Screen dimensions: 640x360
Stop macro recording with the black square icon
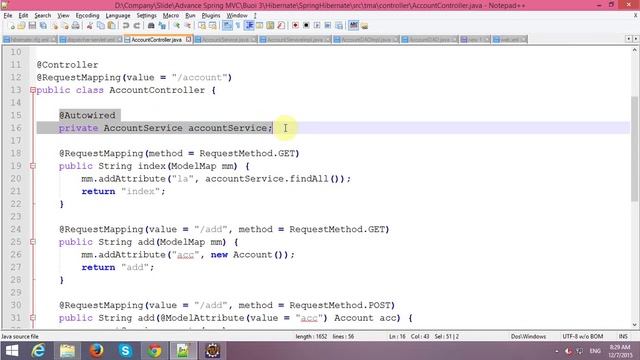[x=306, y=25]
